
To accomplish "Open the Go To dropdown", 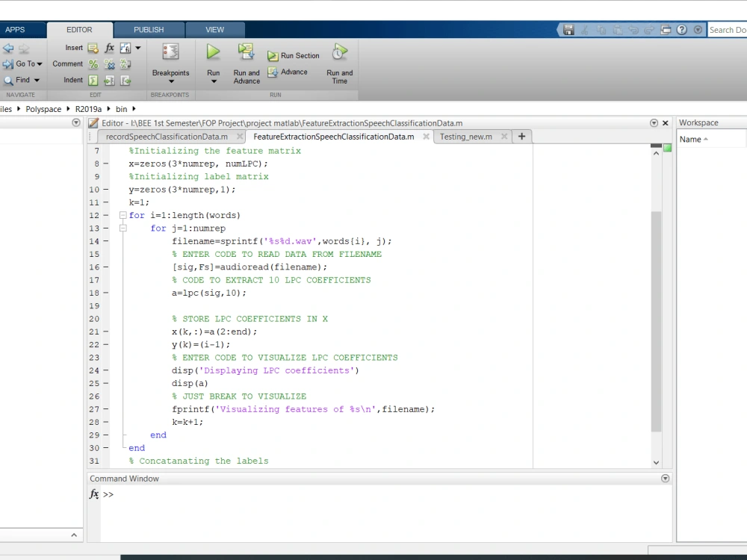I will click(x=23, y=63).
